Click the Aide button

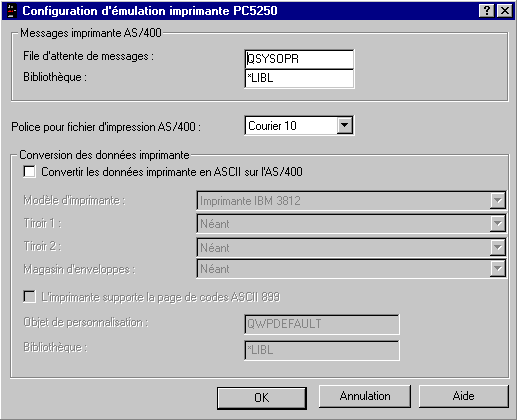464,396
